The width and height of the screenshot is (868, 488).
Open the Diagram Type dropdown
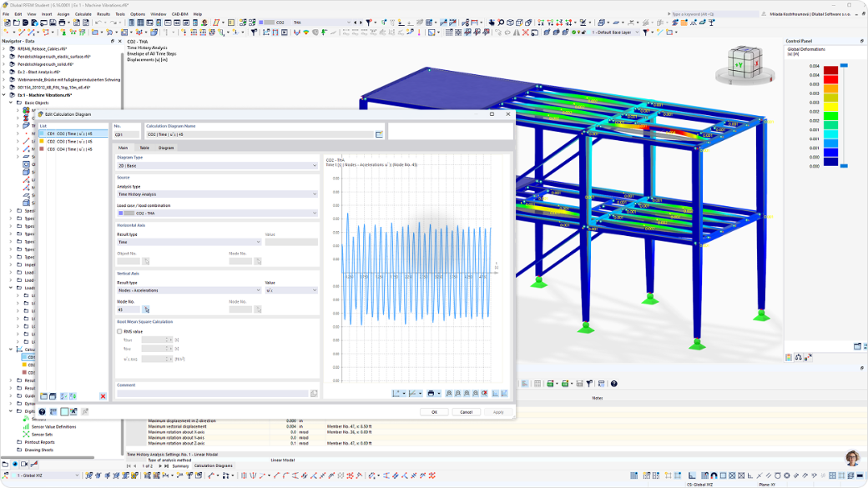[x=217, y=165]
